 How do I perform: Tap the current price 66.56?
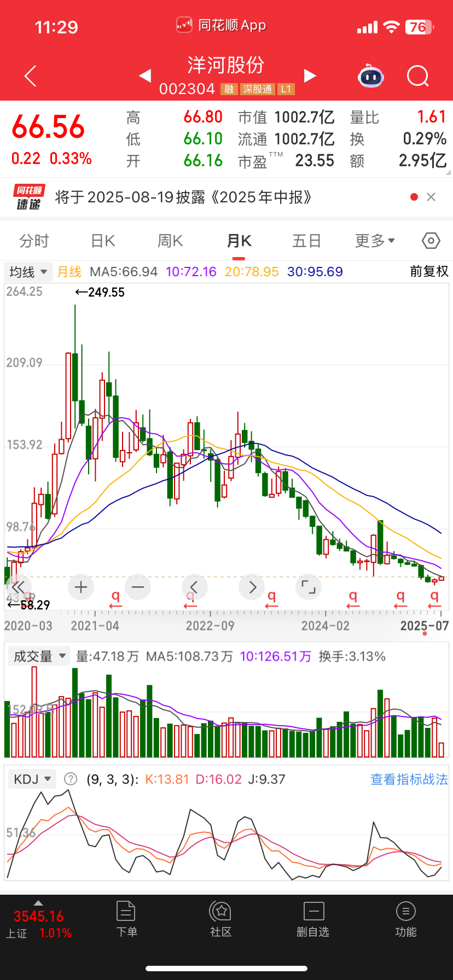pyautogui.click(x=49, y=127)
